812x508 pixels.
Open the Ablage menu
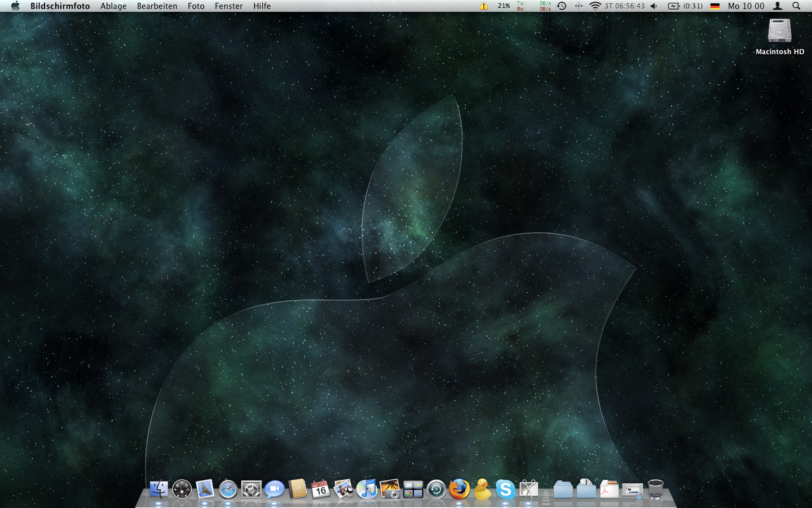[113, 6]
